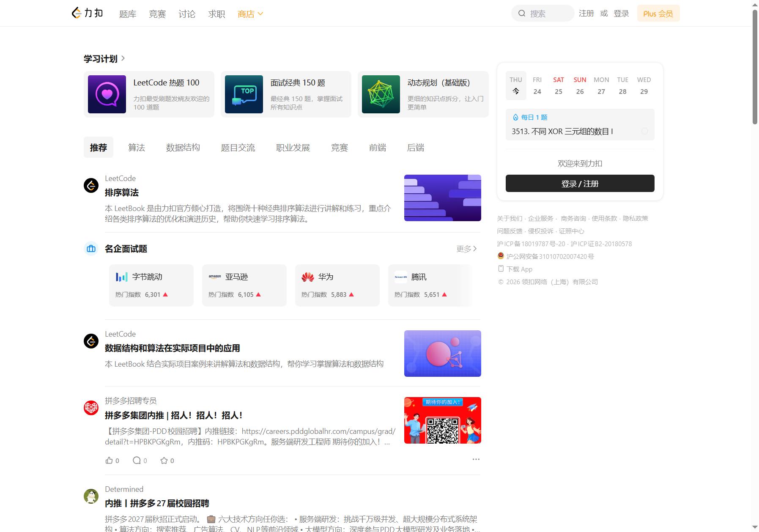Select SAT 25 in the calendar
759x532 pixels.
559,85
